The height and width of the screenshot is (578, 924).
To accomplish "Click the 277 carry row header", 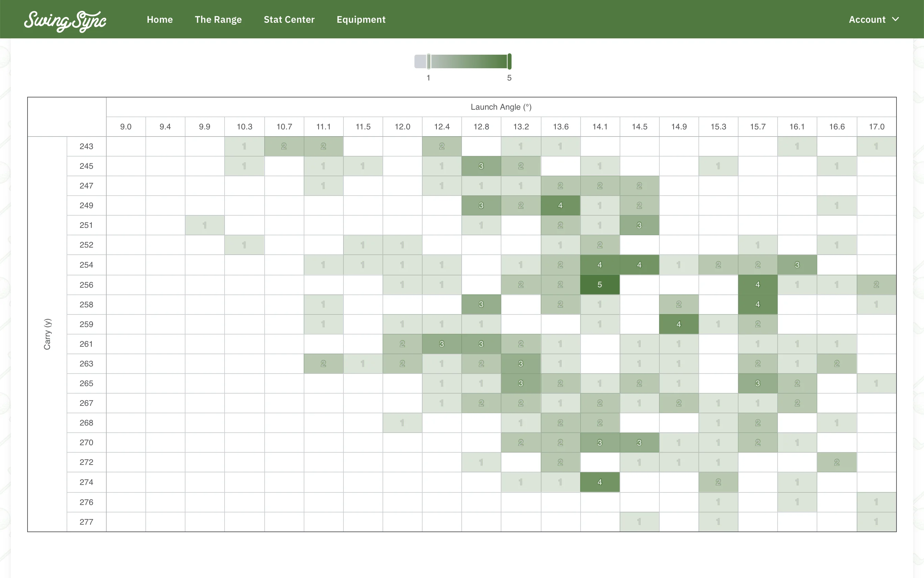I will click(86, 522).
